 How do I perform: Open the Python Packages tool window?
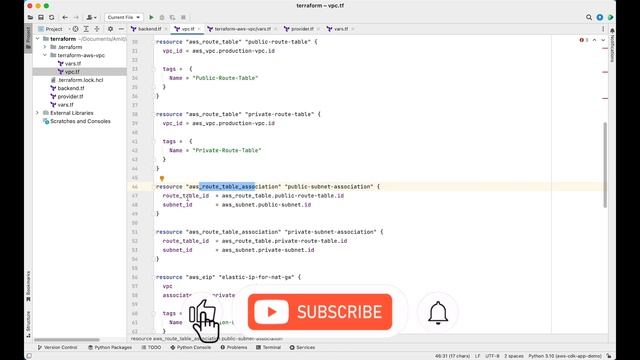tap(110, 347)
